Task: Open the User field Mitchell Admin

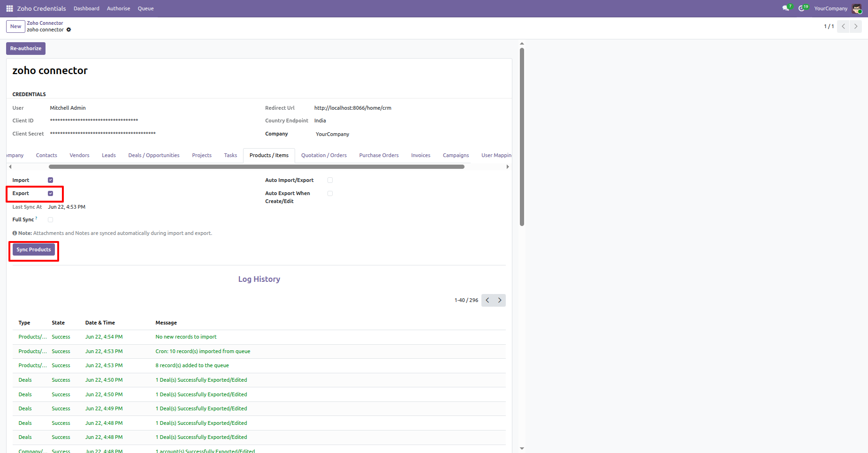Action: click(x=68, y=108)
